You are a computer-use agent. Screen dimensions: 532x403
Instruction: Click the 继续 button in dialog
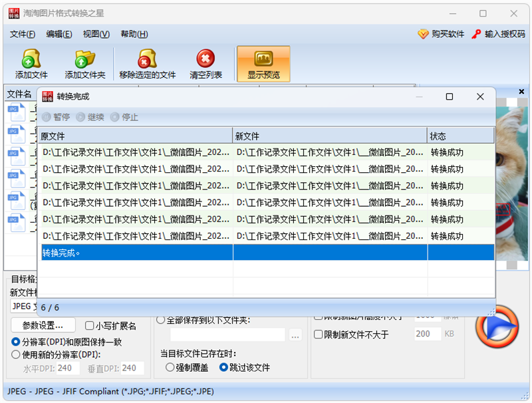[x=90, y=117]
